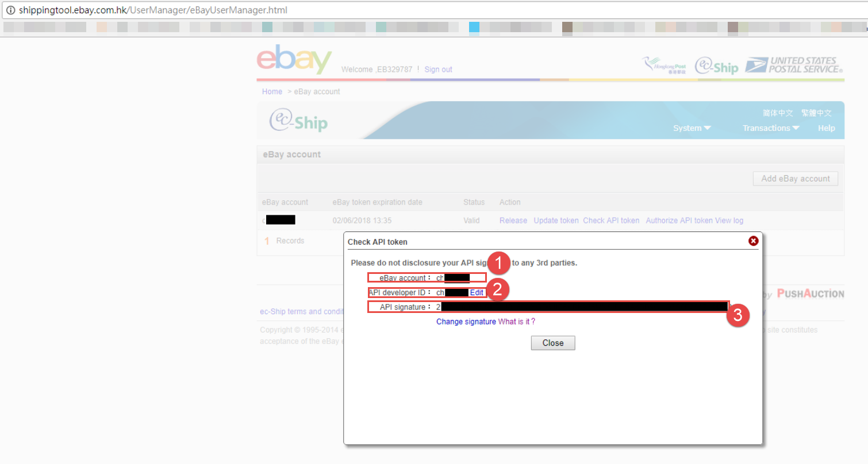This screenshot has height=464, width=868.
Task: Click the Release action link
Action: point(513,221)
